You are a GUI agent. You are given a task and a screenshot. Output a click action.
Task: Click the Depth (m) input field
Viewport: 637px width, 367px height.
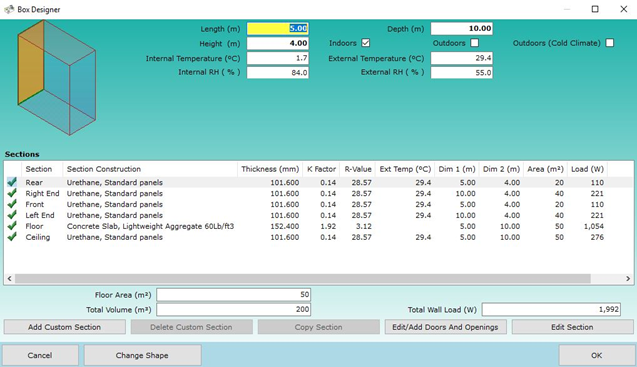(x=462, y=28)
